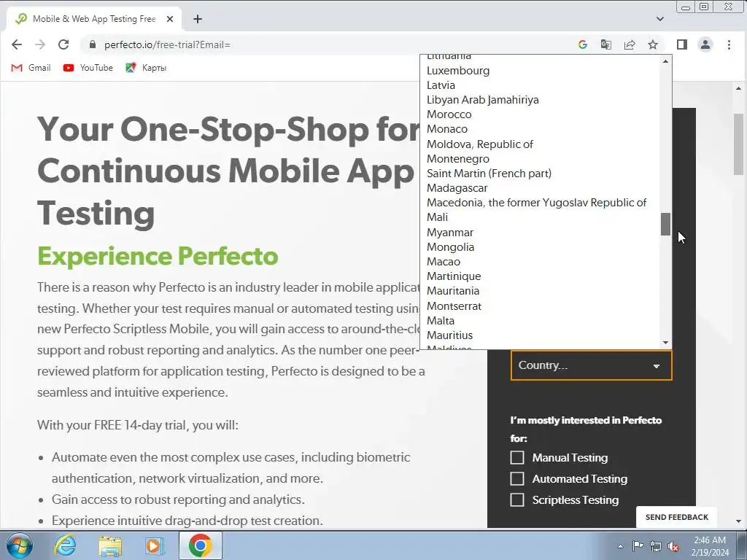Open the tab search chevron

[659, 19]
